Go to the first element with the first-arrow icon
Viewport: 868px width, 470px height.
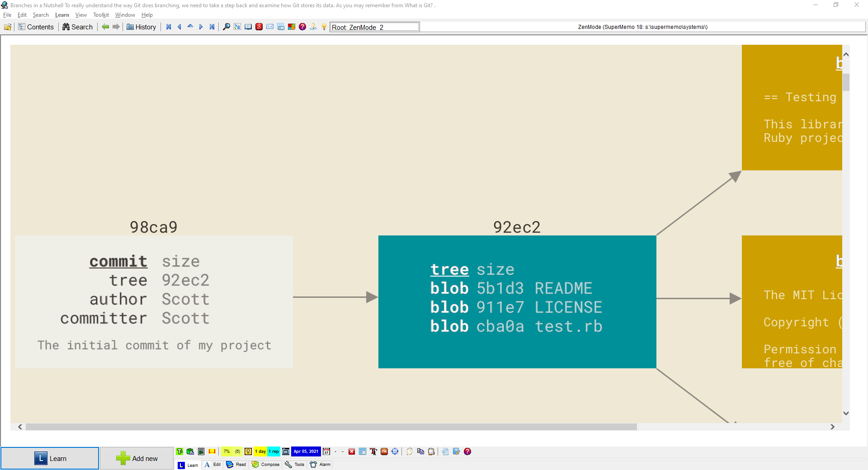pyautogui.click(x=169, y=27)
